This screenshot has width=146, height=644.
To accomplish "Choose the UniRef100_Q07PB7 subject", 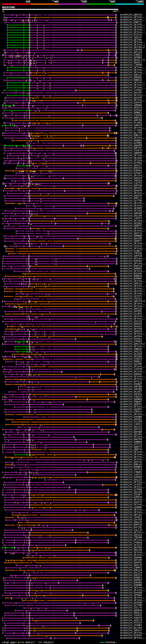I will pyautogui.click(x=131, y=163).
